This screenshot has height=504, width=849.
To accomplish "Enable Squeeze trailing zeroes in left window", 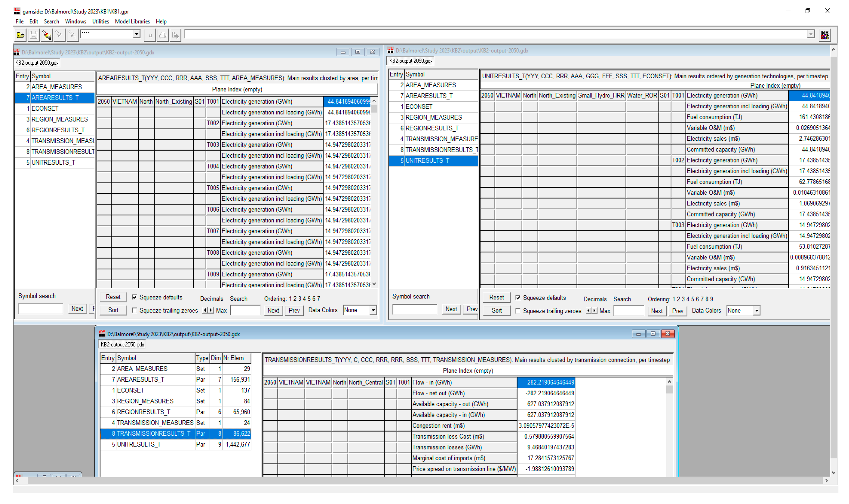I will click(134, 310).
